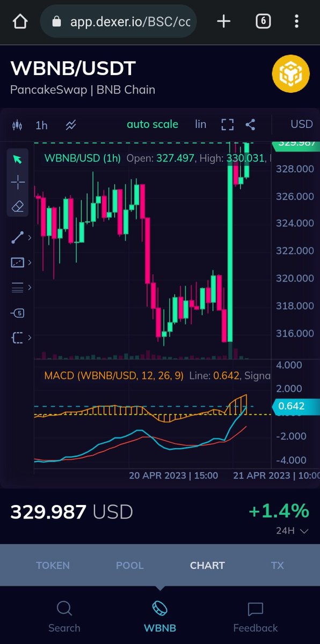The width and height of the screenshot is (320, 644).
Task: Change the 1h timeframe
Action: [41, 125]
